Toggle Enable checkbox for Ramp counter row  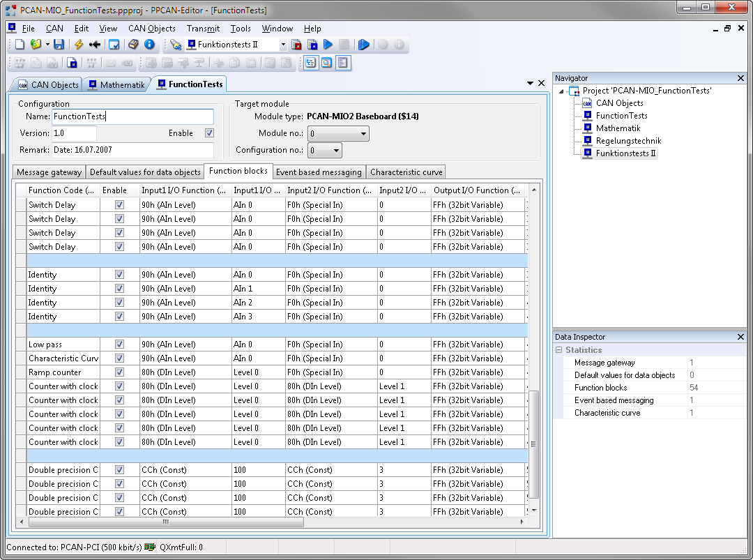click(x=119, y=372)
